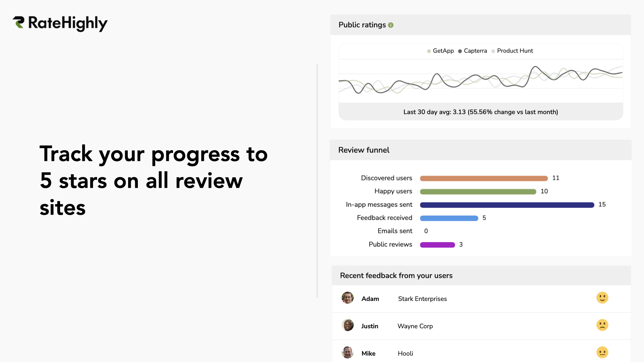
Task: Click Adam's profile avatar
Action: click(x=347, y=297)
